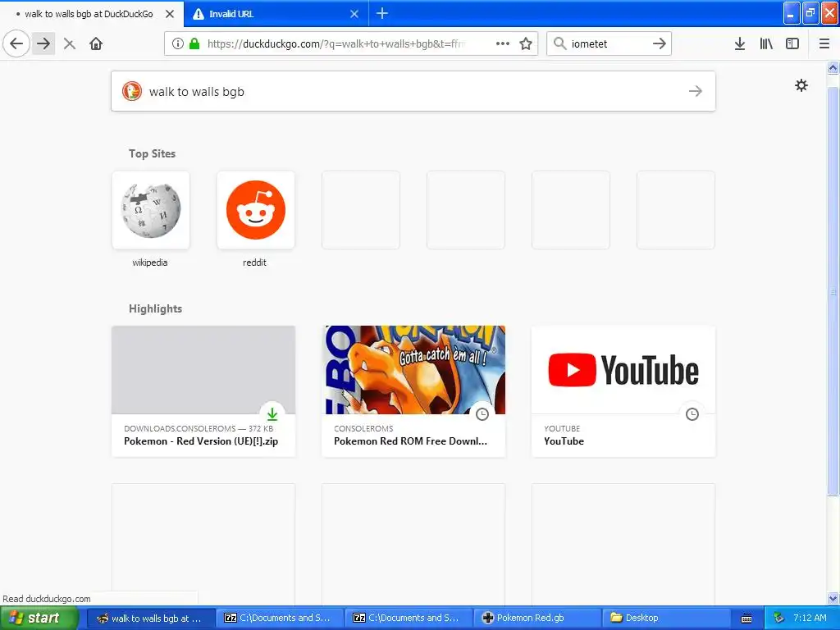Close the Invalid URL tab
Viewport: 840px width, 630px height.
(x=354, y=14)
